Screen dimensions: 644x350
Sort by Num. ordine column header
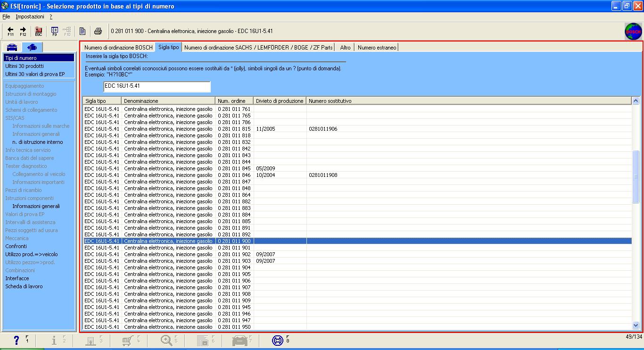(234, 101)
